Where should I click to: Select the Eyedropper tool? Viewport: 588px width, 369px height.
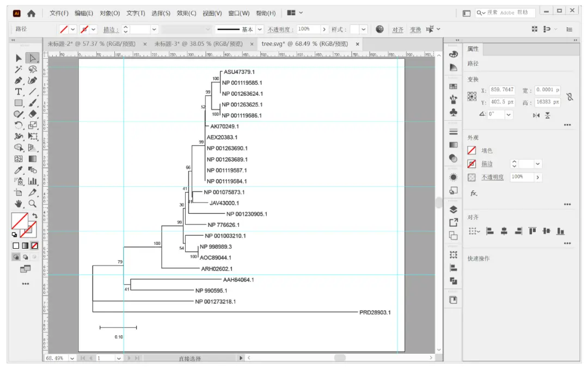(x=19, y=170)
